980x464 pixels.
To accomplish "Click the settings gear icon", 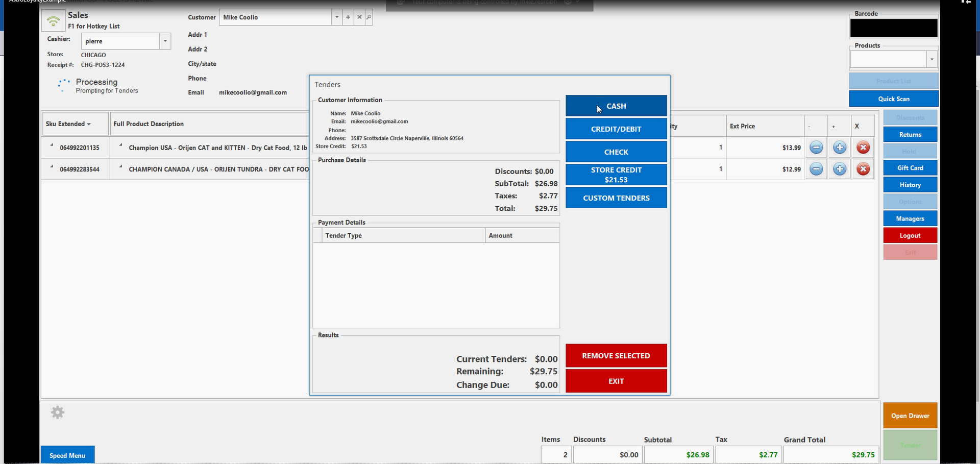I will pyautogui.click(x=58, y=412).
